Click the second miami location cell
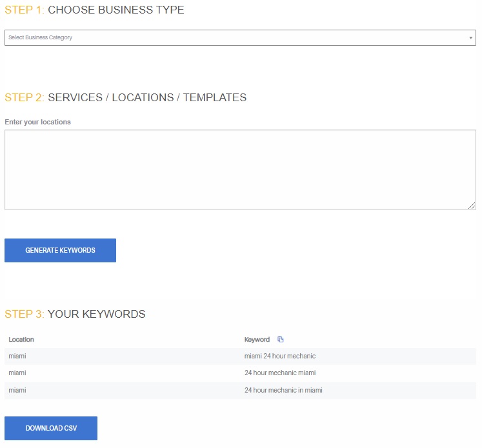Screen dimensions: 482x448 coord(17,373)
